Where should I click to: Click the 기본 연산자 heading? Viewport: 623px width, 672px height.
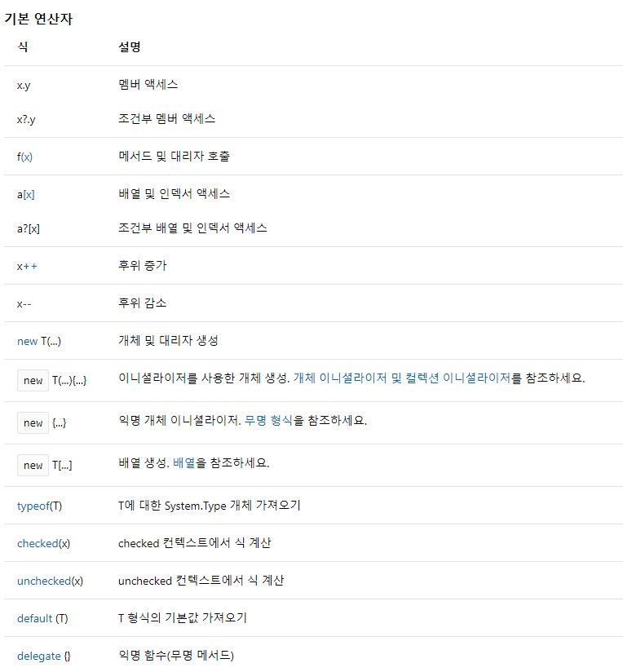coord(38,19)
